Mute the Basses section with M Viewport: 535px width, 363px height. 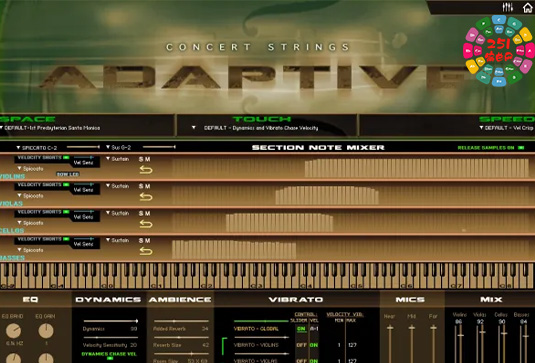[x=147, y=241]
